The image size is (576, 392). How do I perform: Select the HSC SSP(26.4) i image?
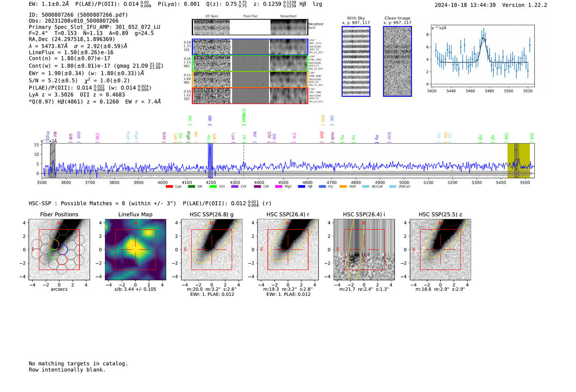364,250
